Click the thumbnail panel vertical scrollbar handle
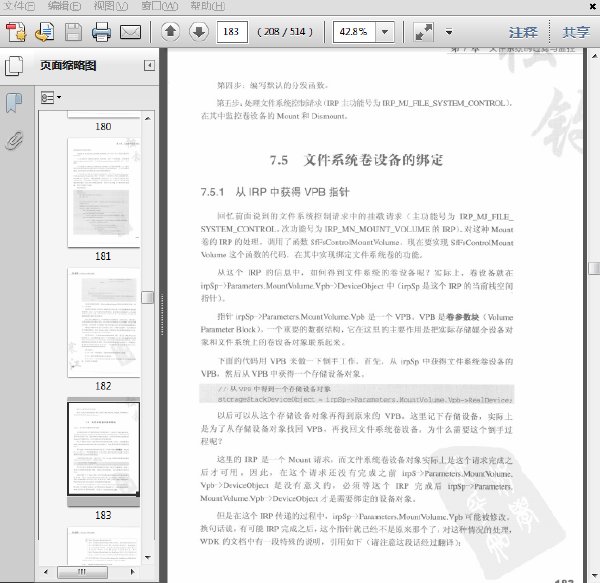600x583 pixels. click(x=148, y=297)
